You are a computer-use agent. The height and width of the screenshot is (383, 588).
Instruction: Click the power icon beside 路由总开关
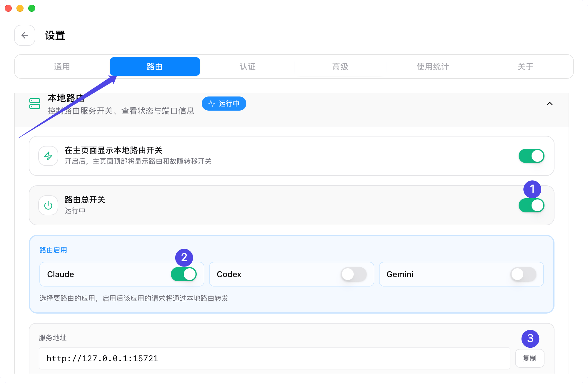click(48, 205)
